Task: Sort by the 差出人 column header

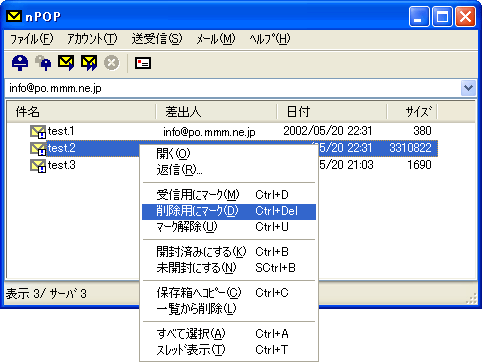Action: 216,111
